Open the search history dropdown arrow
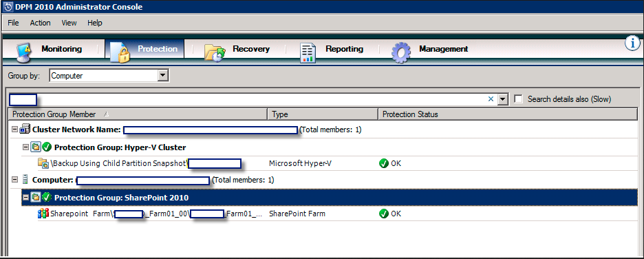The width and height of the screenshot is (644, 259). 503,99
